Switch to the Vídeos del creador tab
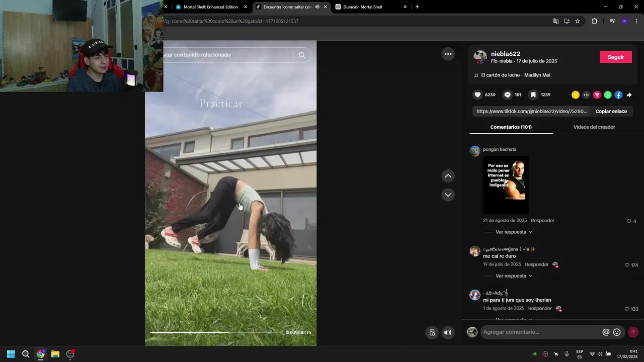 coord(594,127)
